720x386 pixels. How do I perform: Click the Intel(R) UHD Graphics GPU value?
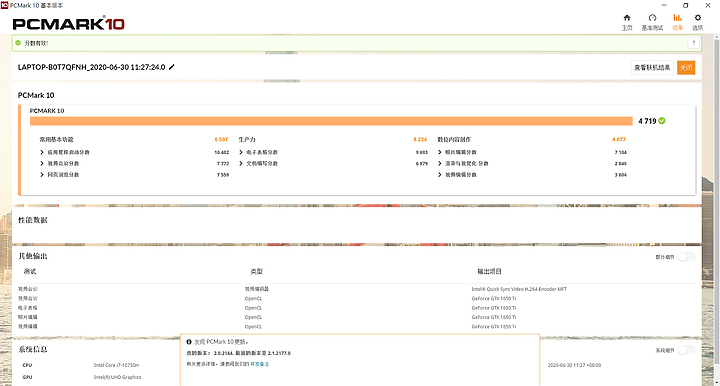pos(118,377)
